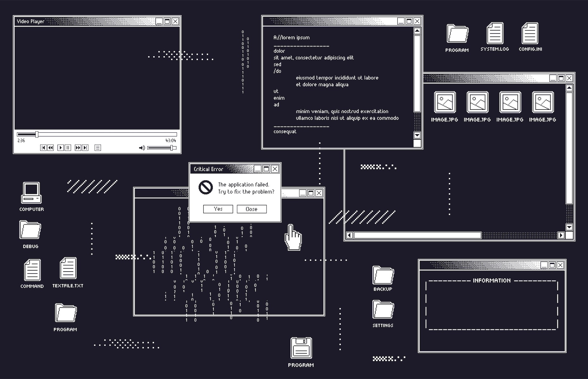The image size is (588, 379).
Task: Open the CONFIG.INI file icon
Action: (x=530, y=33)
